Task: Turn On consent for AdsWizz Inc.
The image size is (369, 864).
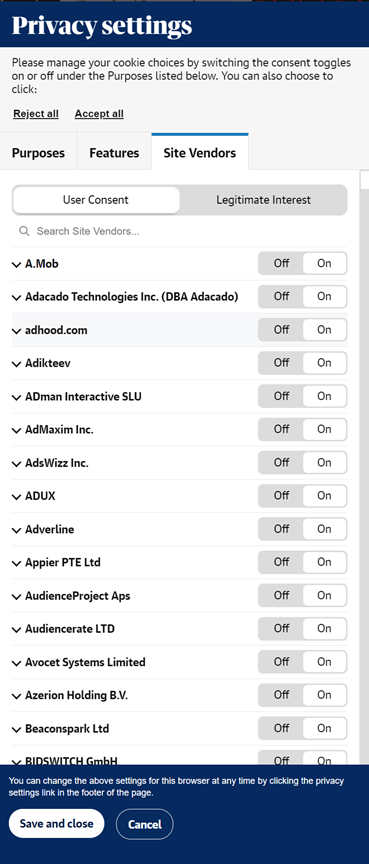Action: pyautogui.click(x=324, y=462)
